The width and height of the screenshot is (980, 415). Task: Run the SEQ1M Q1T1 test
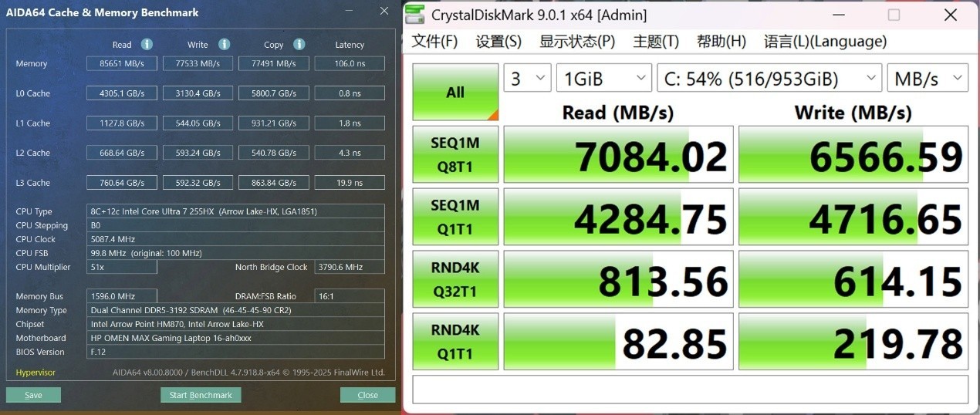point(455,217)
